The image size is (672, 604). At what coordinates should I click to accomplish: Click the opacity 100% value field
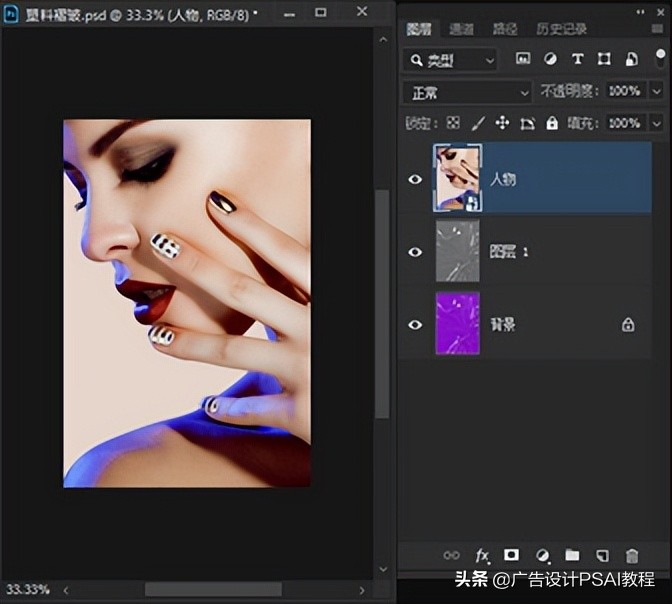(x=625, y=91)
